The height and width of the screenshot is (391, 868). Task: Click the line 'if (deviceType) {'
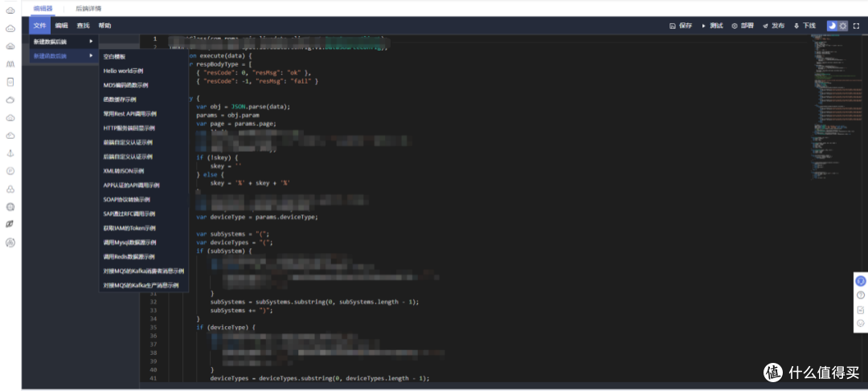pos(225,328)
